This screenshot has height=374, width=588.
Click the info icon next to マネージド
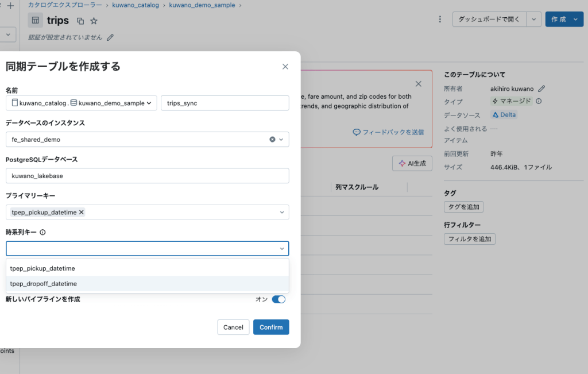[x=539, y=101]
